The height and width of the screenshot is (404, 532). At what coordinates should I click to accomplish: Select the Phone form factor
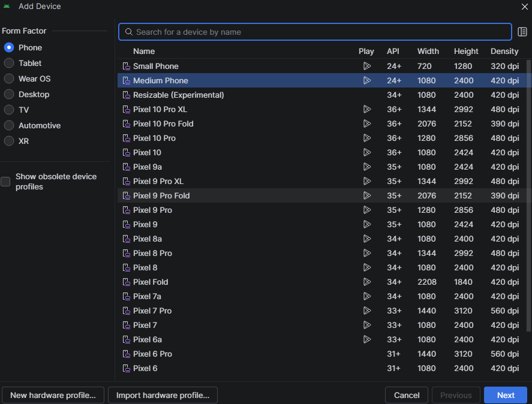(9, 47)
